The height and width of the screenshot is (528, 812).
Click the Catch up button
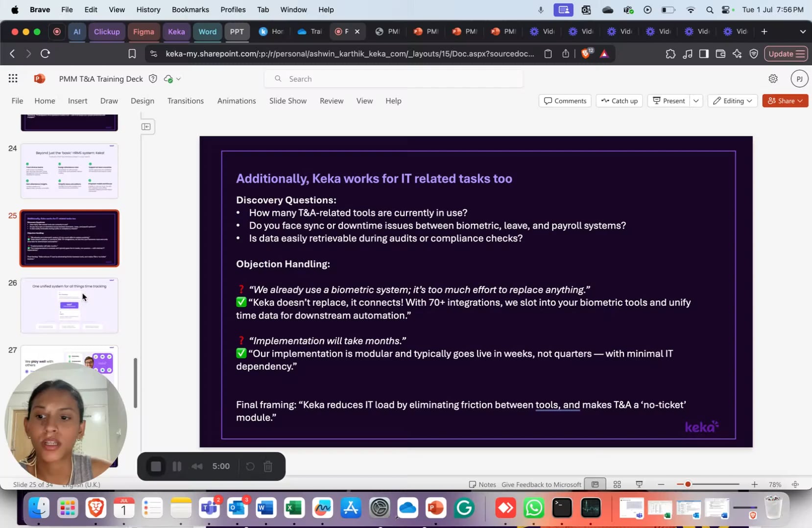tap(620, 100)
